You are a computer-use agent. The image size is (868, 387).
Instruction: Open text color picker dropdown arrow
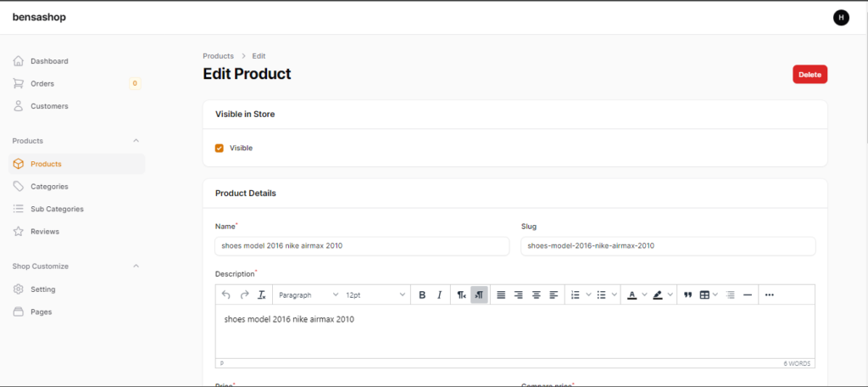[644, 295]
